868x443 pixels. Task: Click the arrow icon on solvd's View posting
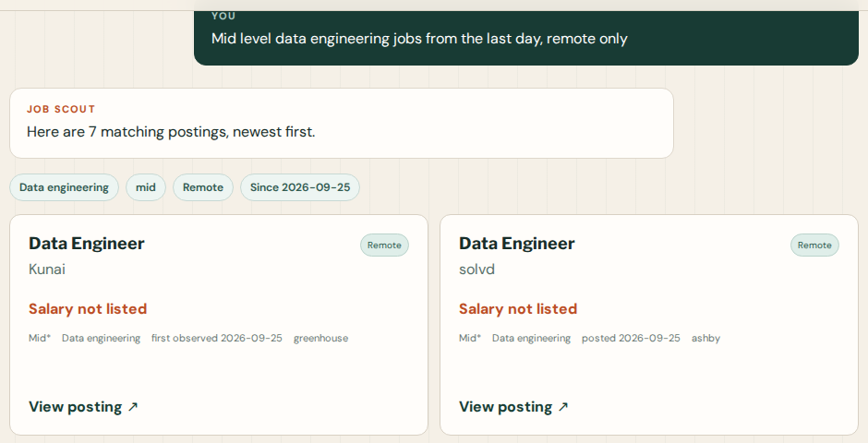(x=563, y=407)
